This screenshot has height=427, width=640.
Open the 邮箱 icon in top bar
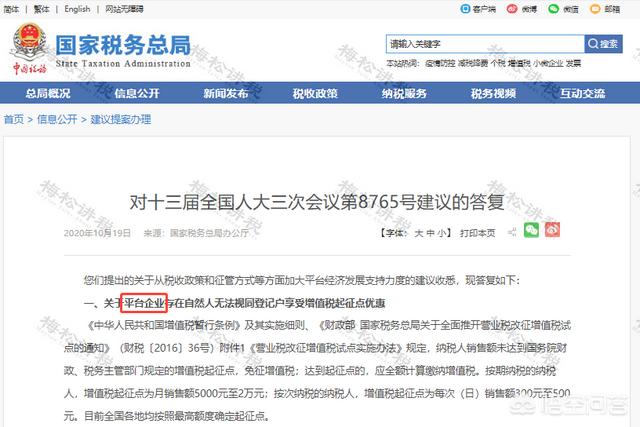click(x=595, y=9)
